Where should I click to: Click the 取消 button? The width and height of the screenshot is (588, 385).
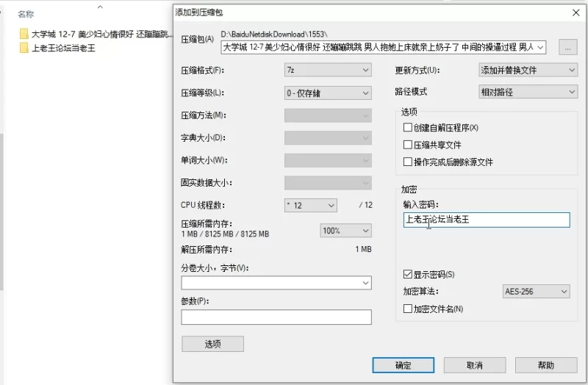click(x=474, y=365)
